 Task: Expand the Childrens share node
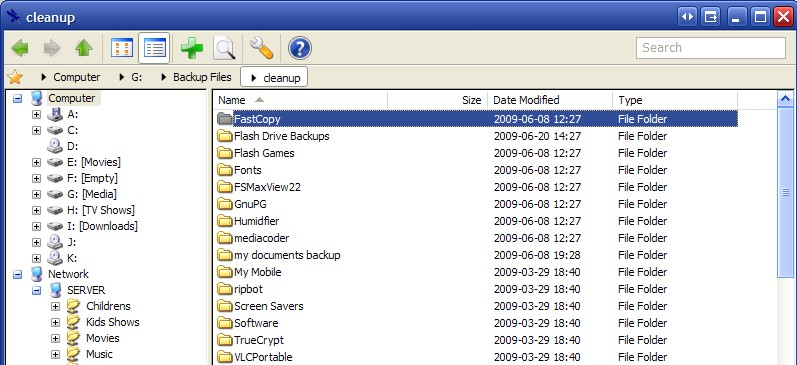click(55, 306)
